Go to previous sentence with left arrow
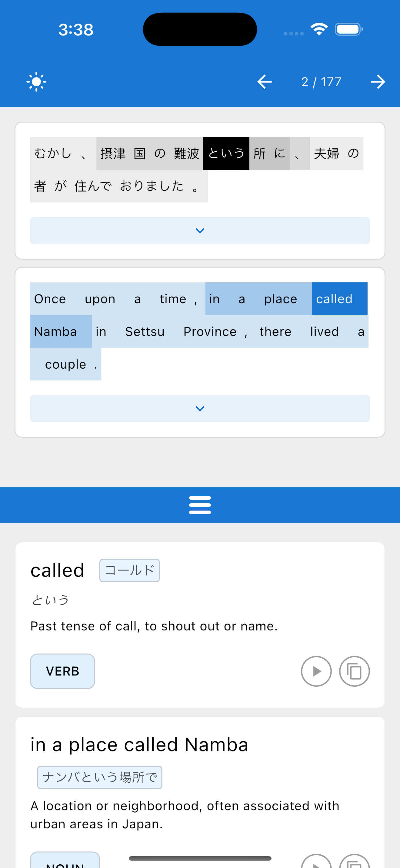 coord(265,82)
